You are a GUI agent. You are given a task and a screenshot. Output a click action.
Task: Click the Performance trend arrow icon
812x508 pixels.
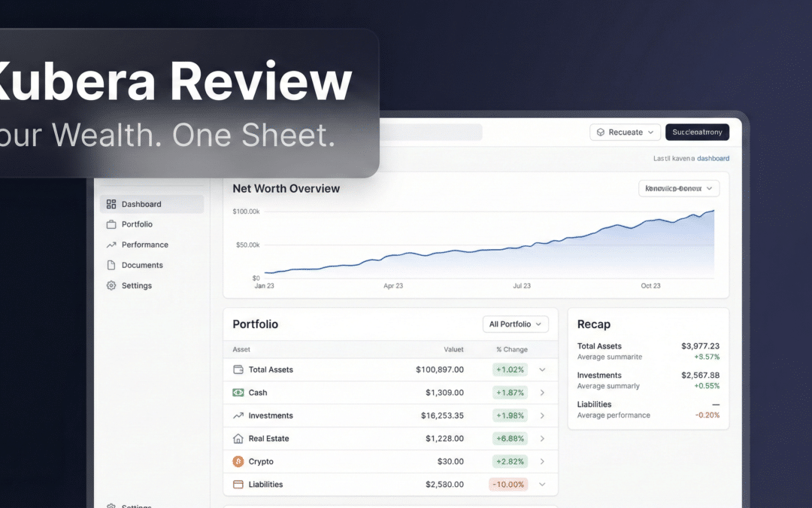(x=111, y=245)
